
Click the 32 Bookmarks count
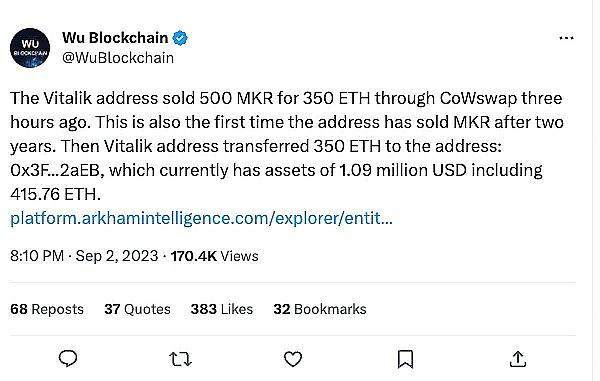pyautogui.click(x=320, y=309)
